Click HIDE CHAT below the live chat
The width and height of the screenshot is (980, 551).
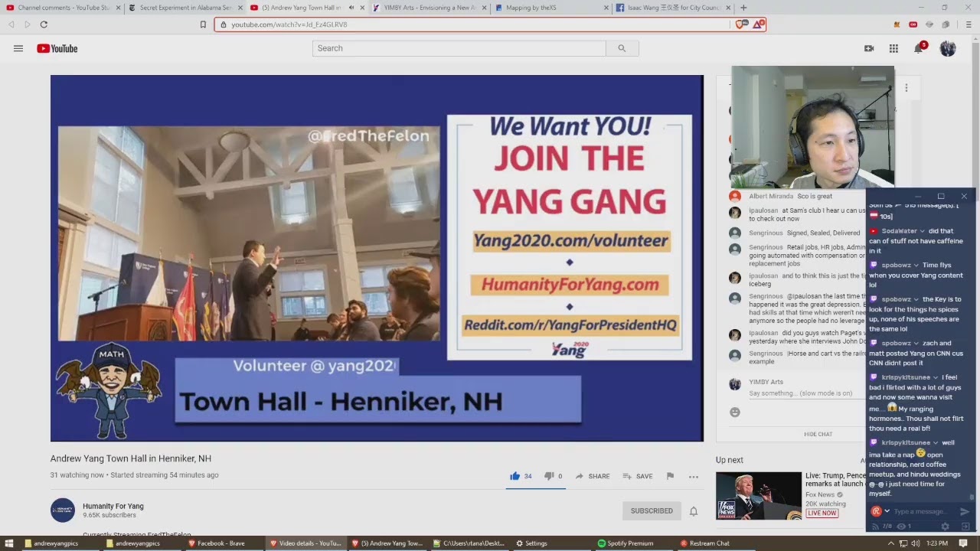[x=818, y=434]
